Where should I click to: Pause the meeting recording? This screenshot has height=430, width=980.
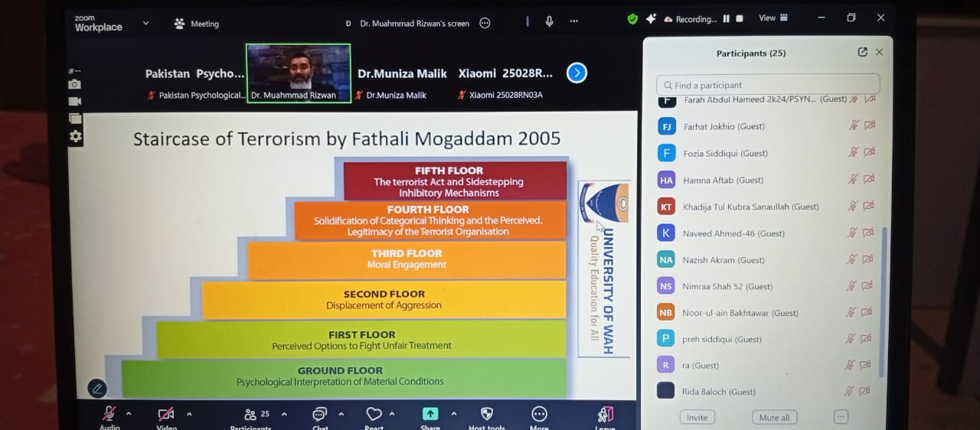point(726,19)
